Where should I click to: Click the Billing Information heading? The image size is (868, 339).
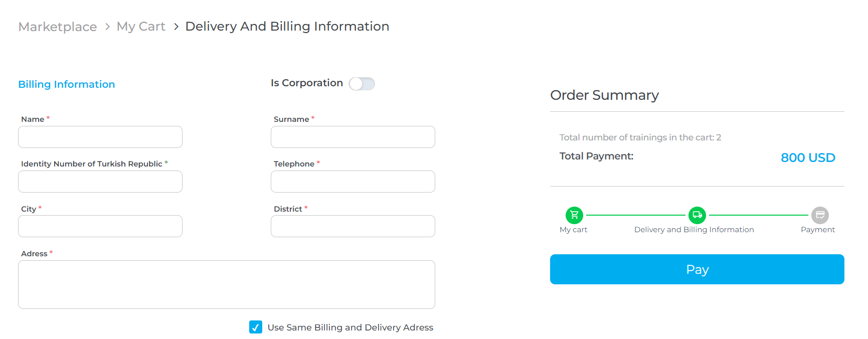pyautogui.click(x=67, y=84)
